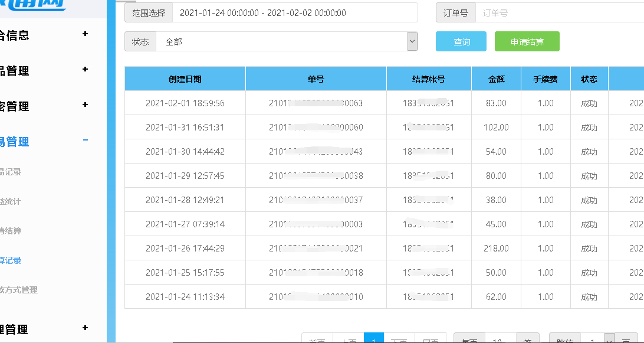The image size is (644, 343).
Task: Click the site logo at top left
Action: [x=35, y=5]
